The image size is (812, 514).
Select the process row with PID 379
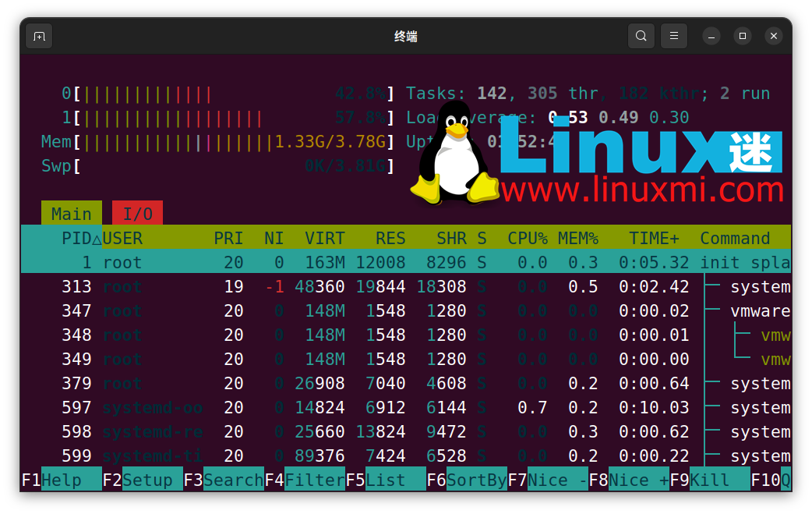click(x=406, y=384)
